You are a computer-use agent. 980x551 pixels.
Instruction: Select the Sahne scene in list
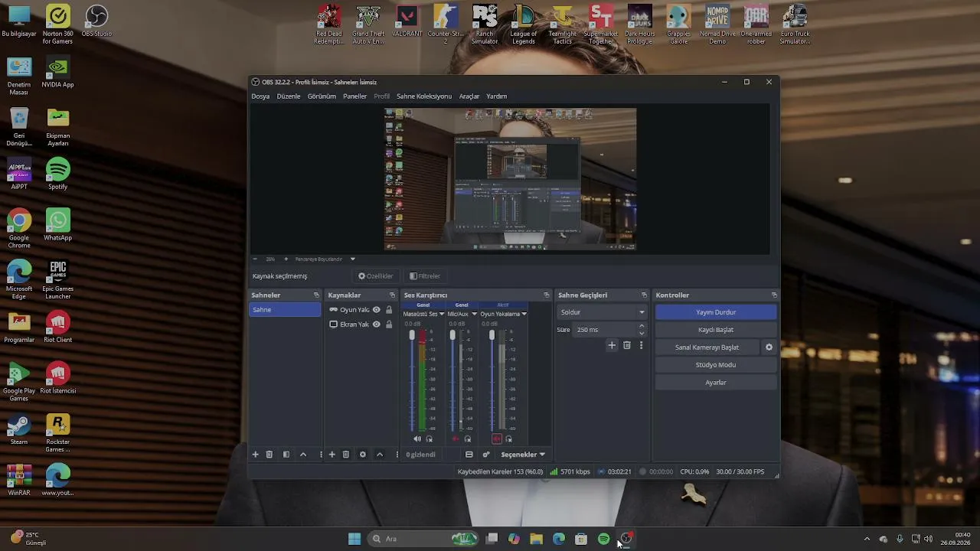pyautogui.click(x=285, y=310)
